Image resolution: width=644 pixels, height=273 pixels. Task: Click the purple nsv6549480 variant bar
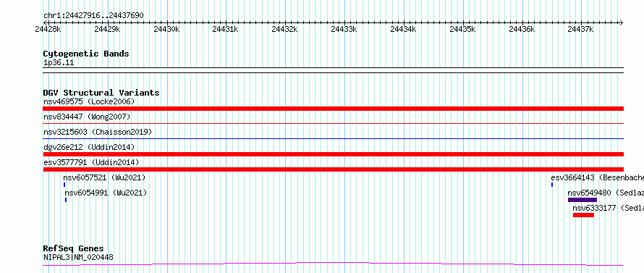coord(582,200)
